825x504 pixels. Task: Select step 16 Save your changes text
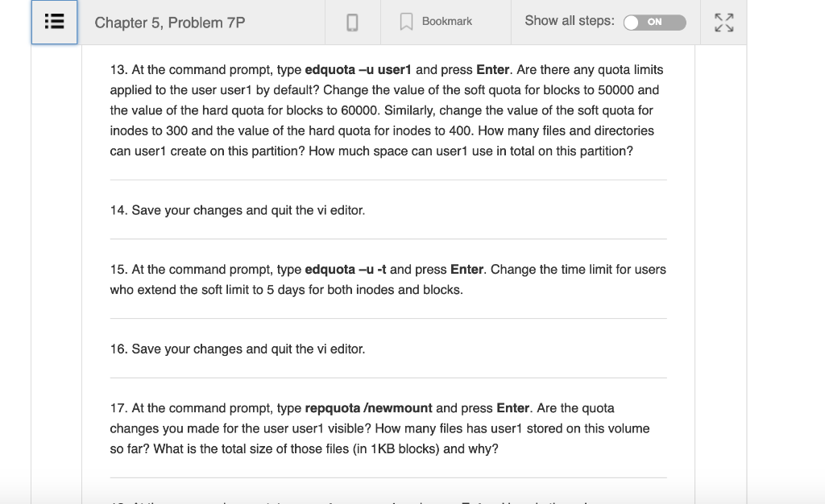(x=238, y=349)
